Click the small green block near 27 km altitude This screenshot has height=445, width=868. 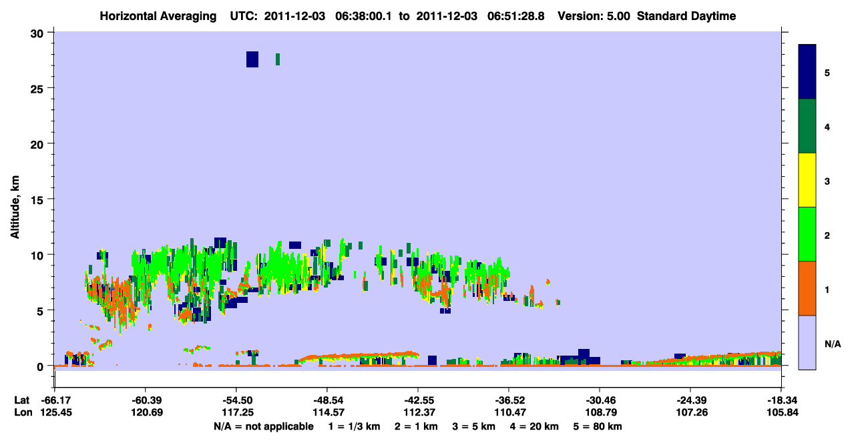coord(278,59)
